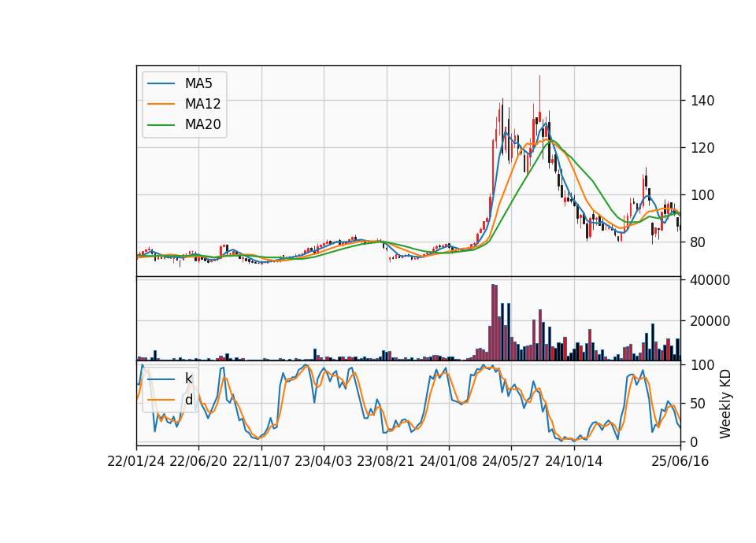Click the green MA20 legend line sample
This screenshot has height=543, width=756.
click(x=161, y=124)
